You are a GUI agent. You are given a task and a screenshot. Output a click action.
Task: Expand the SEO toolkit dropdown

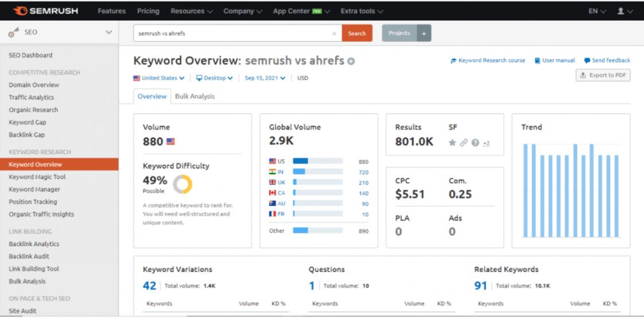[109, 33]
